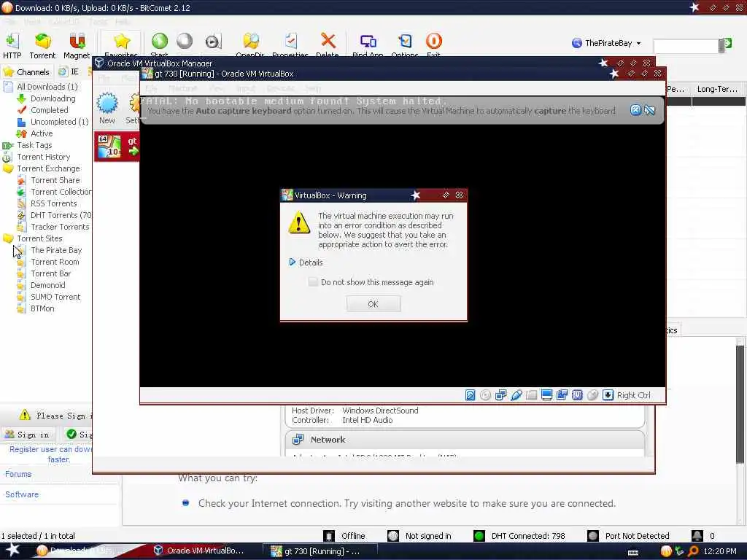The height and width of the screenshot is (560, 747).
Task: Click the display monitor indicator in VM status bar
Action: point(546,394)
